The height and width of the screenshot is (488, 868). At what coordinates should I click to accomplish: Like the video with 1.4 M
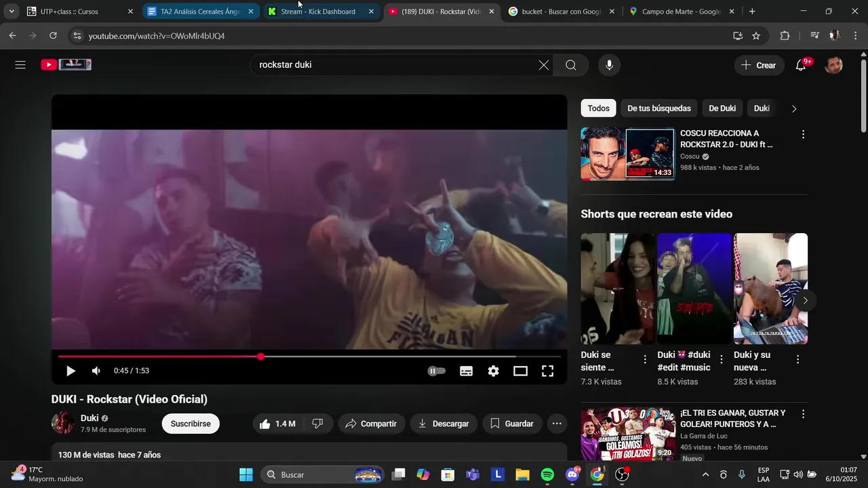[x=277, y=424]
